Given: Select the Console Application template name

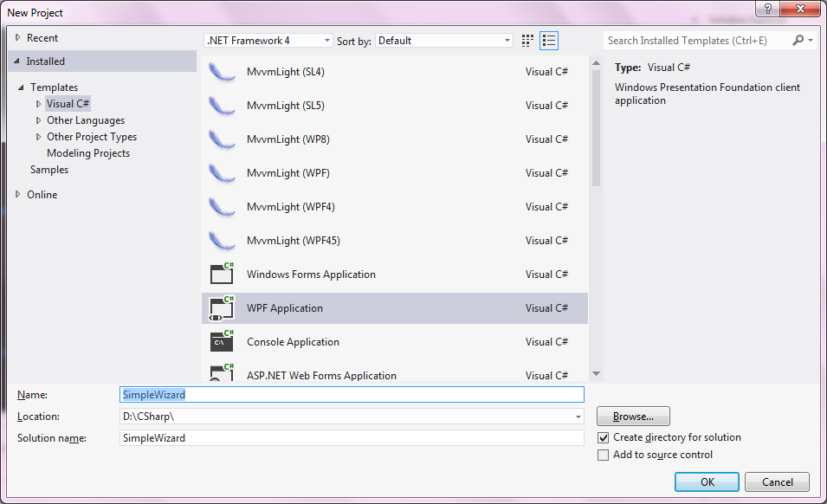Looking at the screenshot, I should click(x=293, y=342).
